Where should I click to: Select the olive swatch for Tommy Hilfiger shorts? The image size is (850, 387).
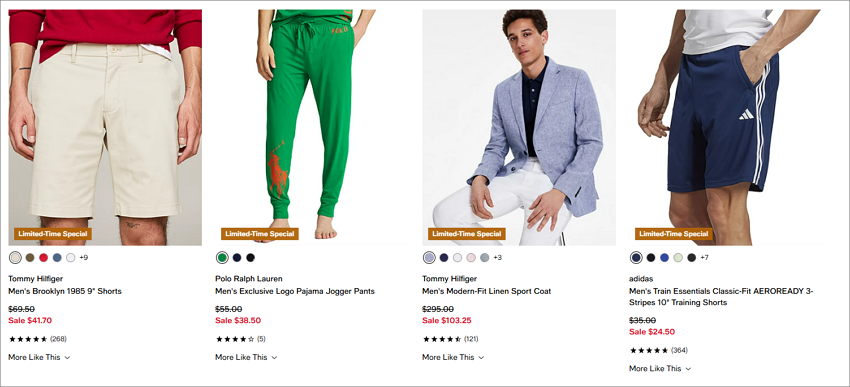[x=30, y=257]
